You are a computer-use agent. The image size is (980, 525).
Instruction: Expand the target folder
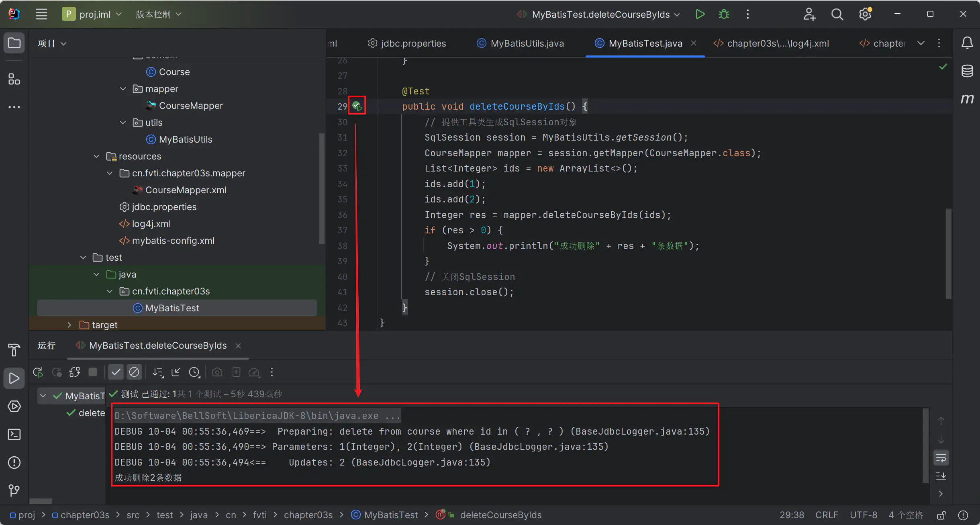click(x=69, y=325)
